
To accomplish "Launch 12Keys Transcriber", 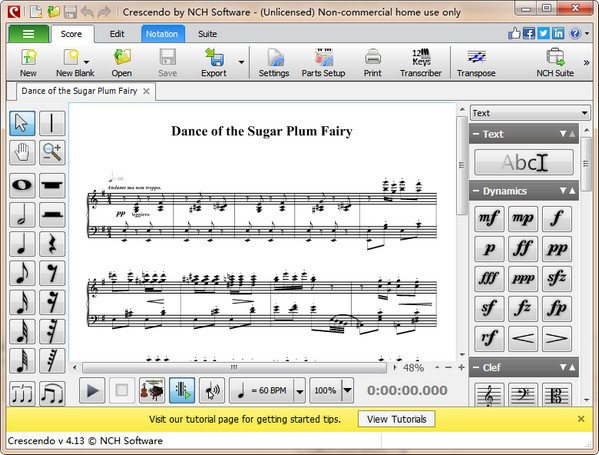I will click(421, 63).
